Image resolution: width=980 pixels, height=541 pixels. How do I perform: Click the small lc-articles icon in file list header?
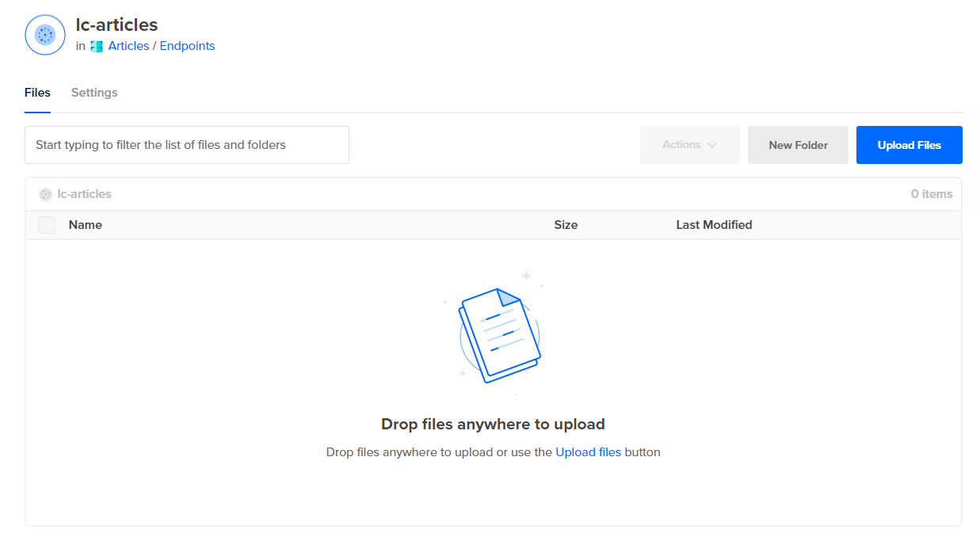[45, 194]
